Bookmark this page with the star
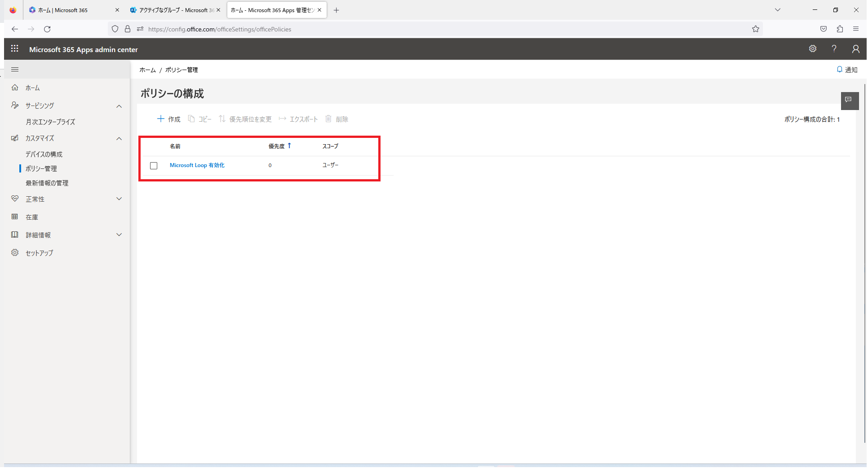Image resolution: width=868 pixels, height=468 pixels. pyautogui.click(x=756, y=29)
